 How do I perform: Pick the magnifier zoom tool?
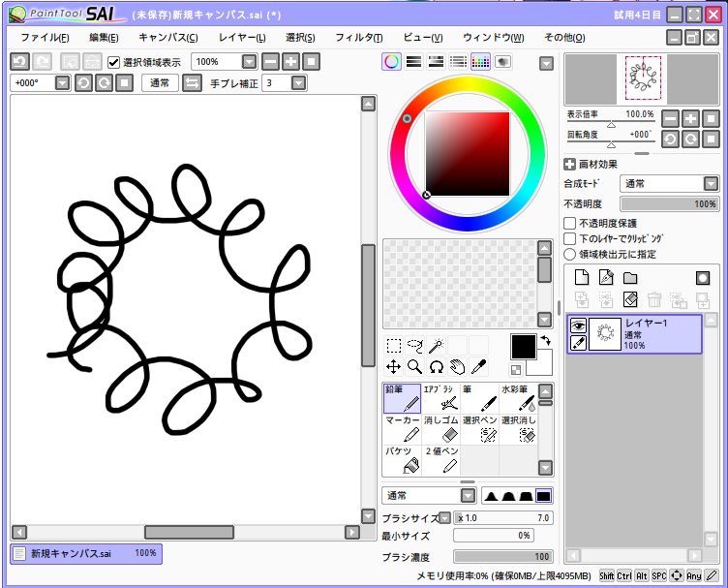(414, 366)
